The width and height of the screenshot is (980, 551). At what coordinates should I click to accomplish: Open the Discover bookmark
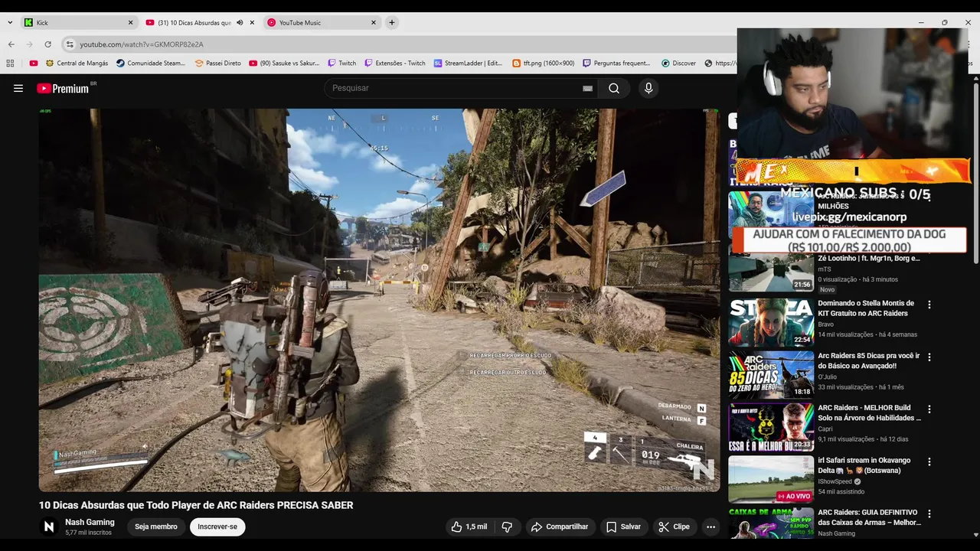(x=678, y=64)
